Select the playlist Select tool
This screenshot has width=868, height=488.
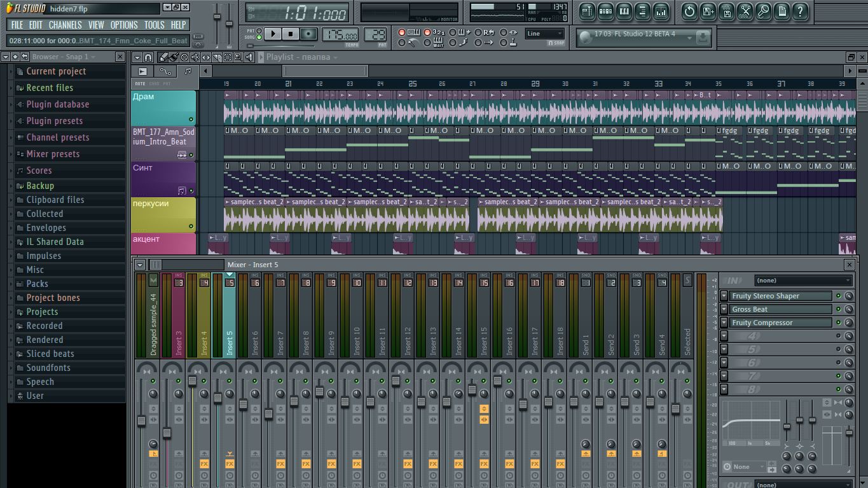click(227, 57)
